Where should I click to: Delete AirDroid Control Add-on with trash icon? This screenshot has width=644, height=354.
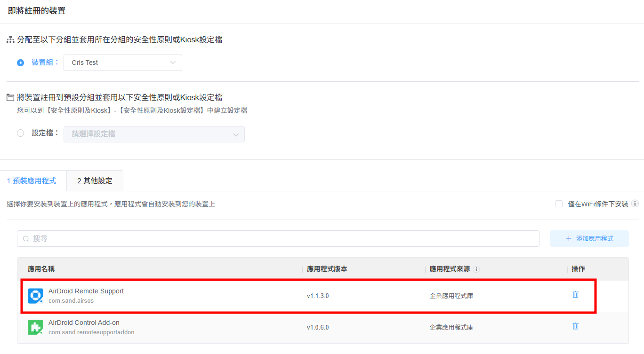pyautogui.click(x=575, y=326)
